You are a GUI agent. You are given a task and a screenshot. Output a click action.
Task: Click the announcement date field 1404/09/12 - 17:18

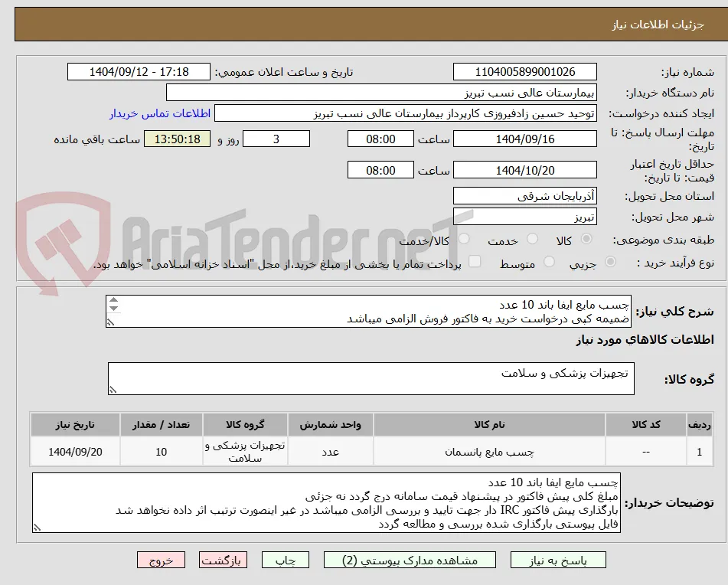click(139, 72)
